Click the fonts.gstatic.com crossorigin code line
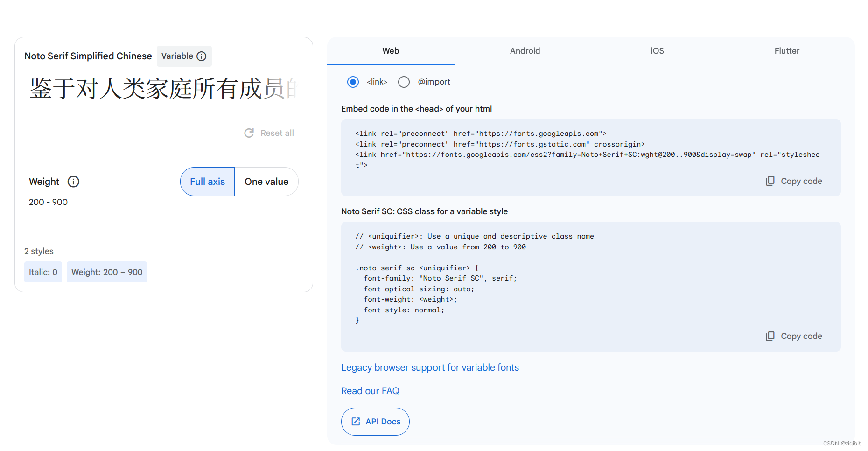 [500, 144]
